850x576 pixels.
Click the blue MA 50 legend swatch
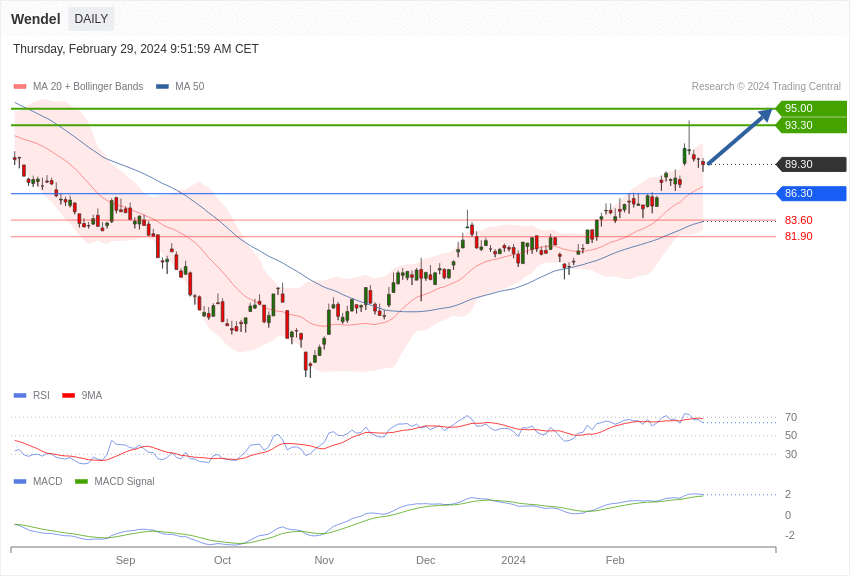pyautogui.click(x=162, y=87)
